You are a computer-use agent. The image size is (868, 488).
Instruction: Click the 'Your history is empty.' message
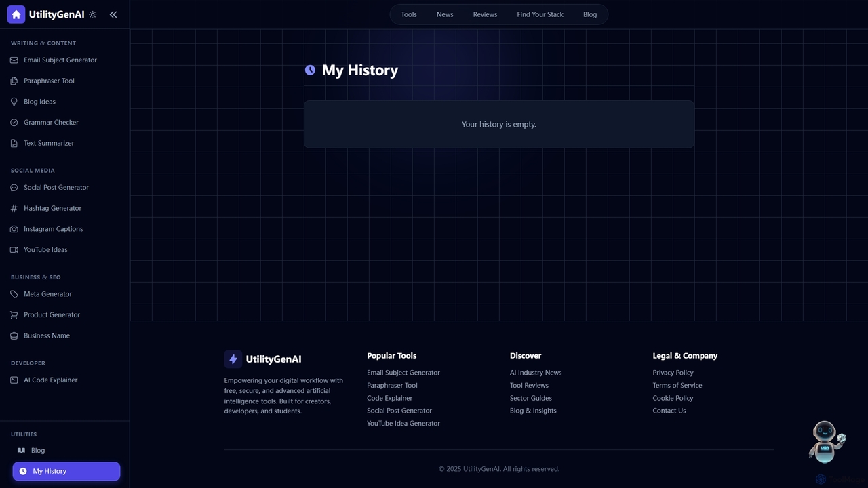point(499,125)
